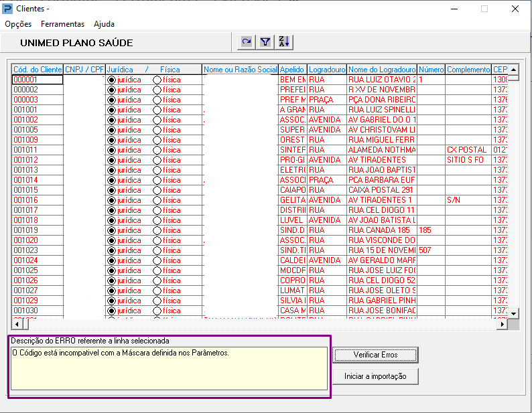532x413 pixels.
Task: Select jurídica radio for client 000001
Action: coord(111,80)
